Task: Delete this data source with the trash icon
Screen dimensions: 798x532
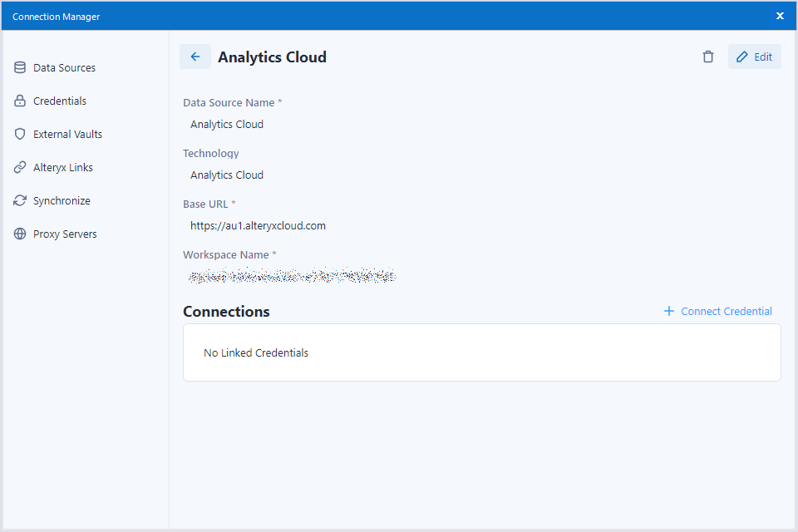Action: 708,57
